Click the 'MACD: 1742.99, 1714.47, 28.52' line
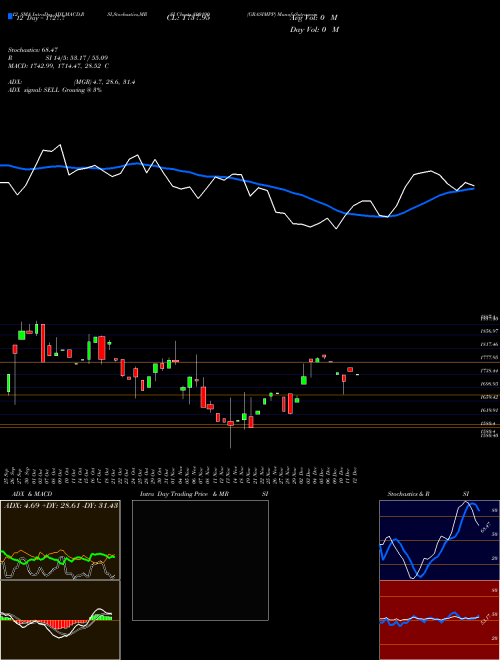The width and height of the screenshot is (500, 660). coord(59,66)
